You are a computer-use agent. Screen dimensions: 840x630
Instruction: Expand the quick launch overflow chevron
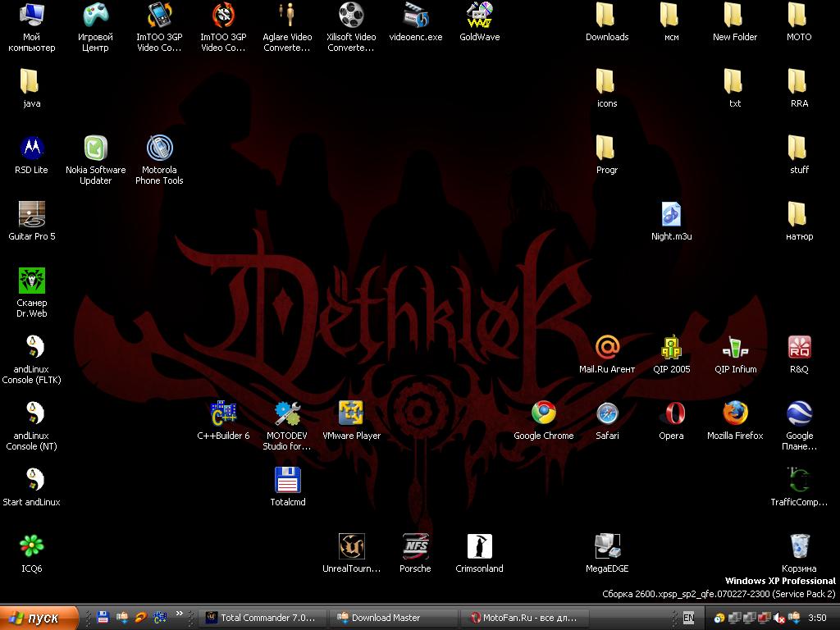(180, 614)
